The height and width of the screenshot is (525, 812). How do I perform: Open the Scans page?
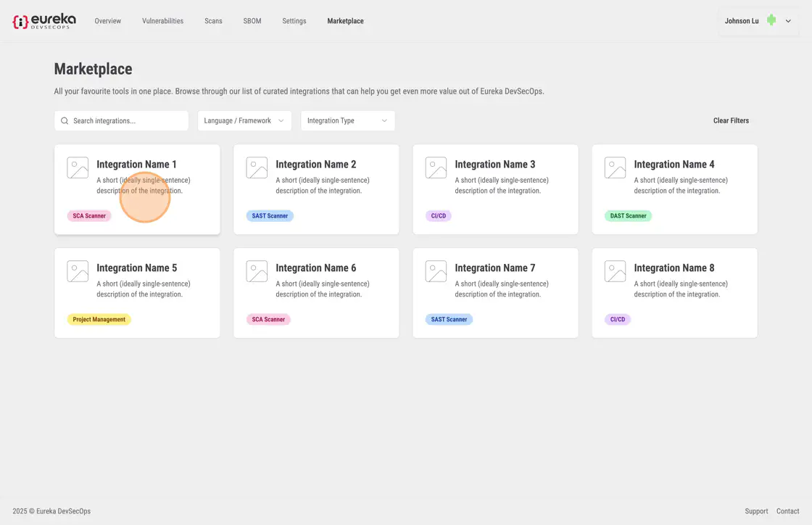coord(213,21)
